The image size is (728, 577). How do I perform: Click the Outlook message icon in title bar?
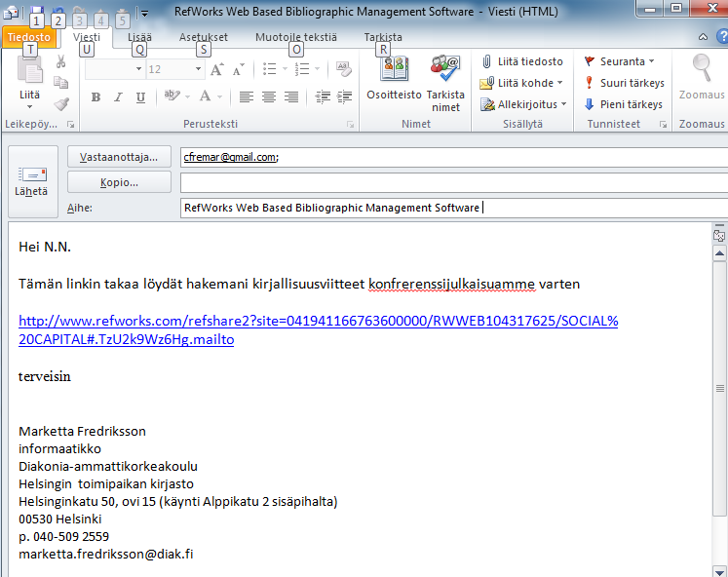pyautogui.click(x=11, y=12)
